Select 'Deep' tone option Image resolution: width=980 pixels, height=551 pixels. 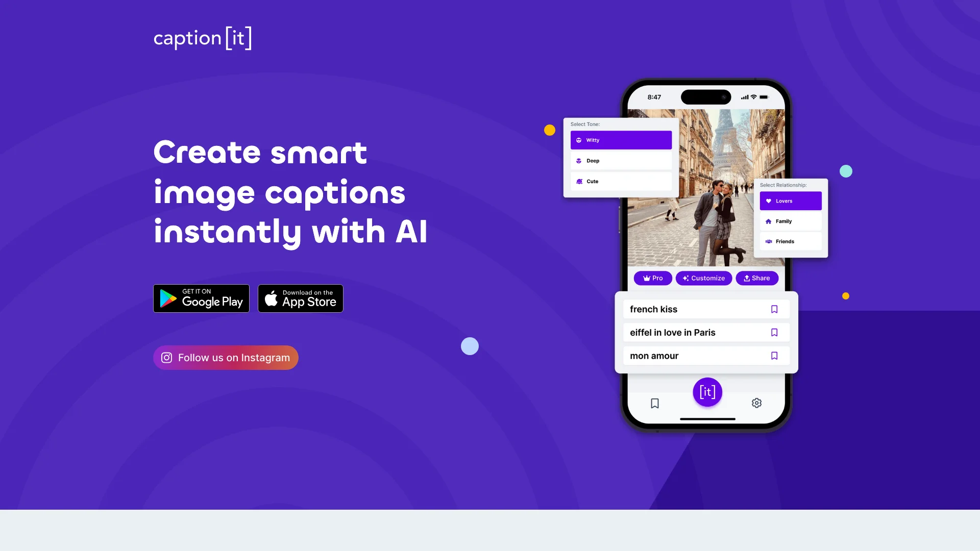[621, 160]
